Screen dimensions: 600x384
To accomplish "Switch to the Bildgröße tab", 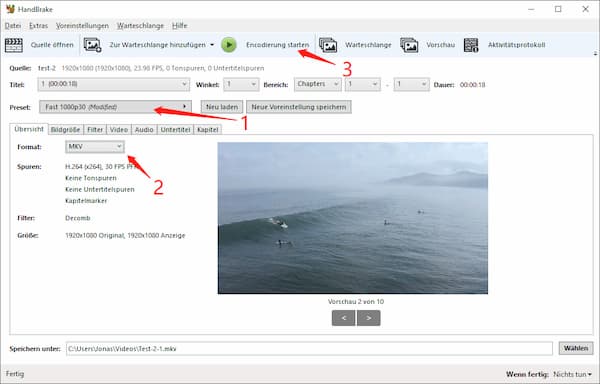I will [x=65, y=130].
